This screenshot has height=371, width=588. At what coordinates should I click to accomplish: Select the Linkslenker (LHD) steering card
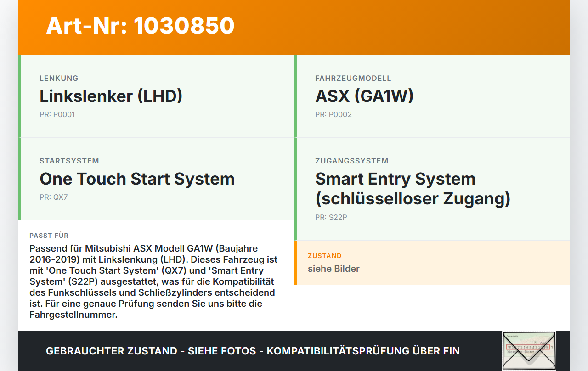tap(156, 96)
